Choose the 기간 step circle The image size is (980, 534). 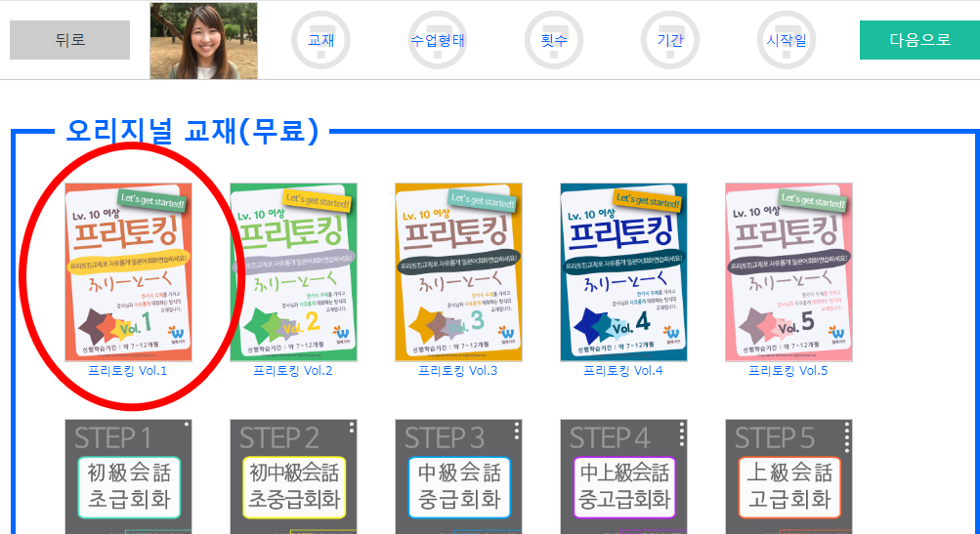[x=670, y=40]
